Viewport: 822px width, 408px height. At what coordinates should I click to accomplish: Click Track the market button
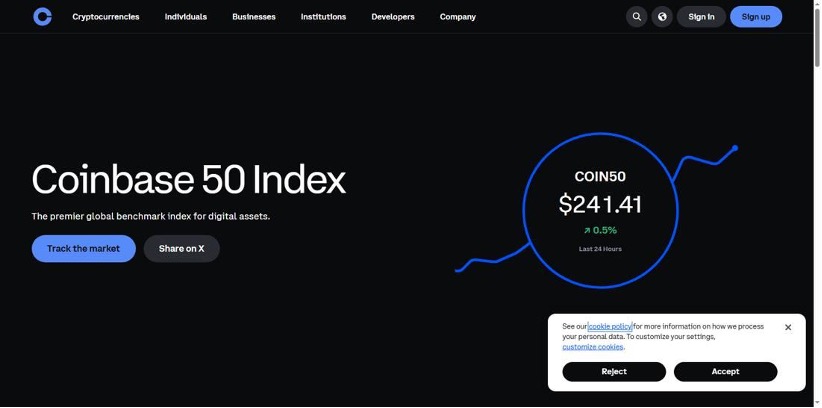83,249
